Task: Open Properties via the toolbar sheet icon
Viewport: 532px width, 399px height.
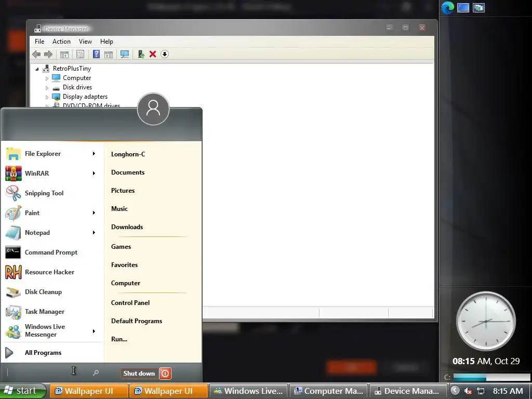Action: point(80,54)
